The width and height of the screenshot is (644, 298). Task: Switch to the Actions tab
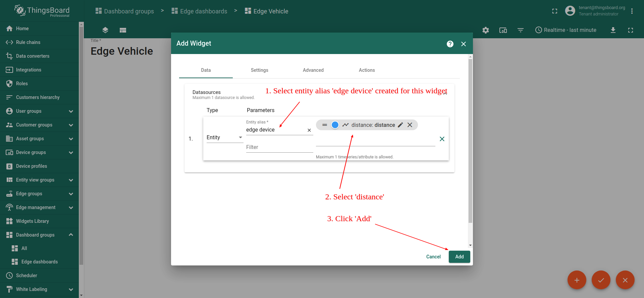pyautogui.click(x=367, y=70)
